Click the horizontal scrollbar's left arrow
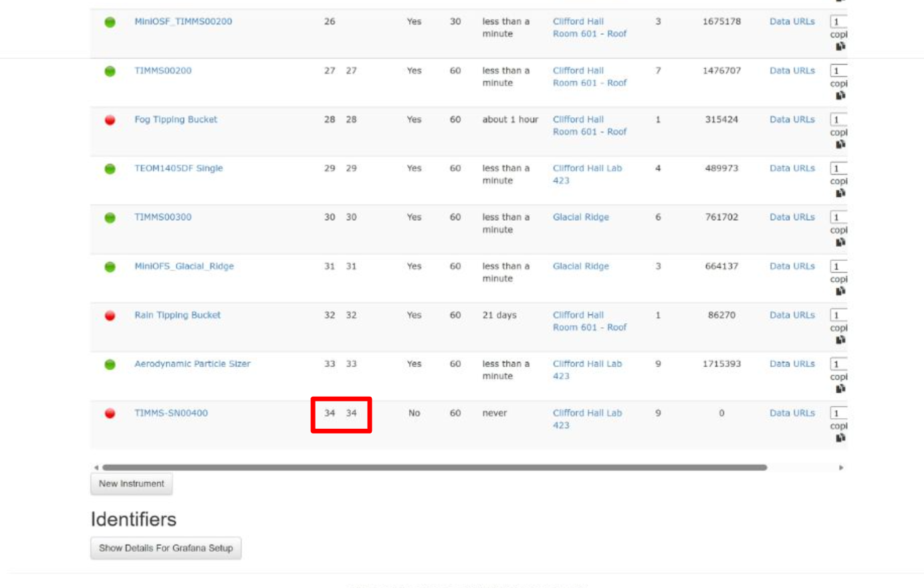The height and width of the screenshot is (588, 924). [x=96, y=468]
